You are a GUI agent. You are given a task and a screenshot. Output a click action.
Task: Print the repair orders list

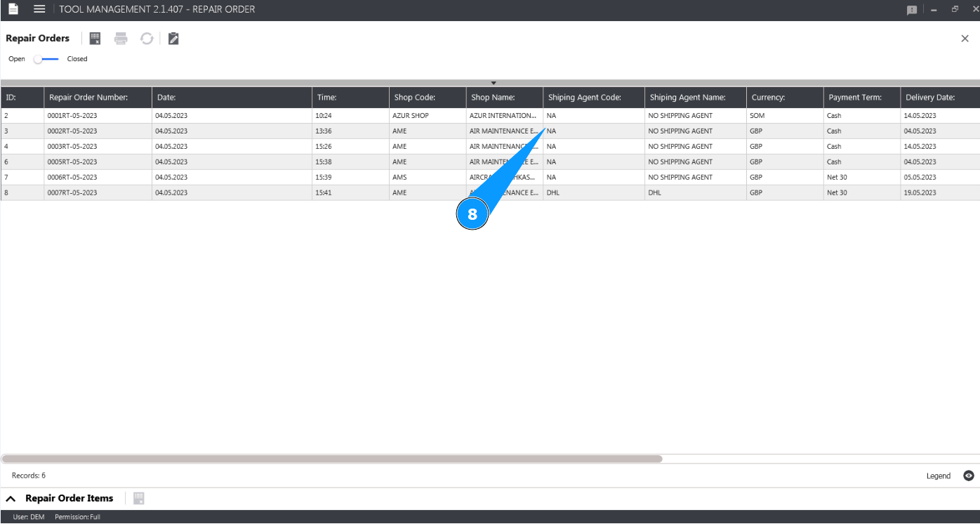pos(121,39)
